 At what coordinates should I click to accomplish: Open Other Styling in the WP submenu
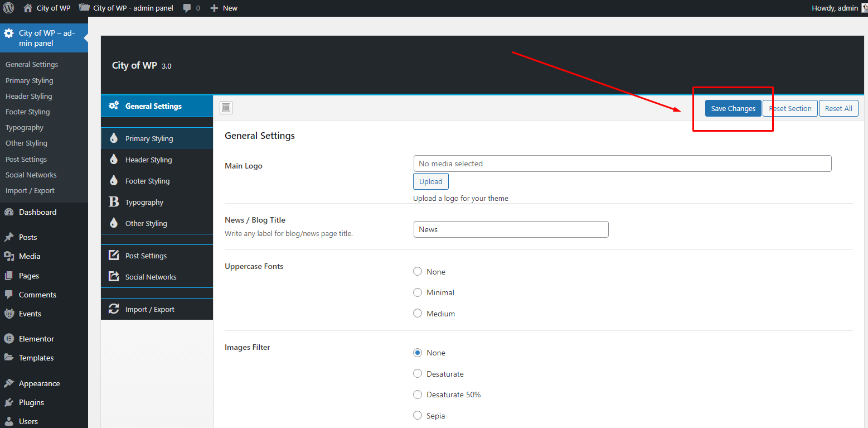pos(26,143)
